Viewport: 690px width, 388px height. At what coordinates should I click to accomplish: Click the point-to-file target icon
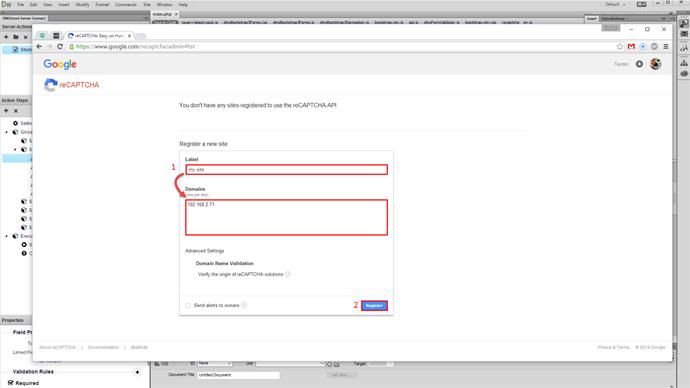(329, 364)
